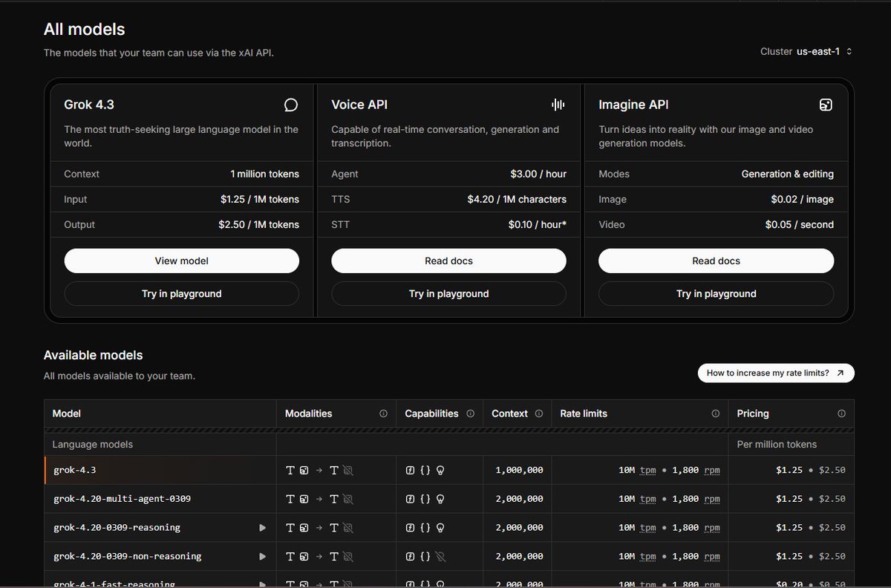Screen dimensions: 891x588
Task: Click the structured output braces icon in grok-4.3 row
Action: point(425,470)
